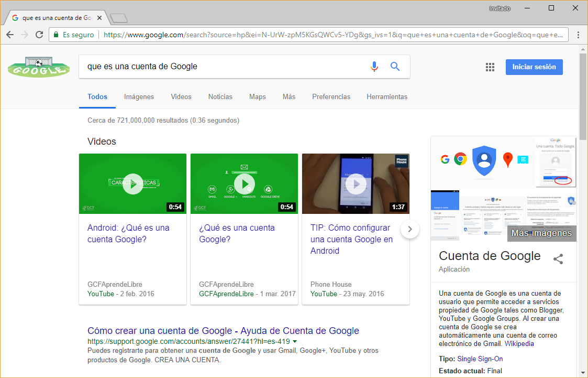Click the mobile account screen thumbnail
The image size is (588, 378).
(445, 215)
